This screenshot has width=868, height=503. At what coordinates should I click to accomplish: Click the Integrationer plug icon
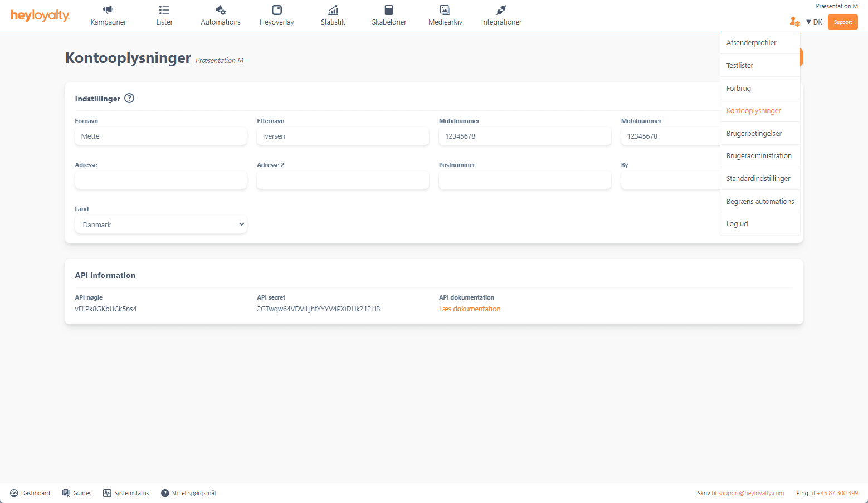click(x=501, y=10)
